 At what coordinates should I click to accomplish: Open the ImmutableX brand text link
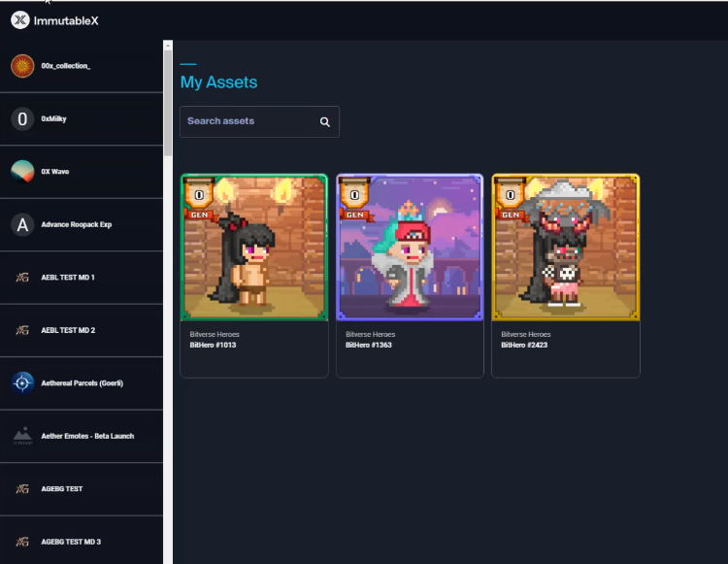(66, 21)
